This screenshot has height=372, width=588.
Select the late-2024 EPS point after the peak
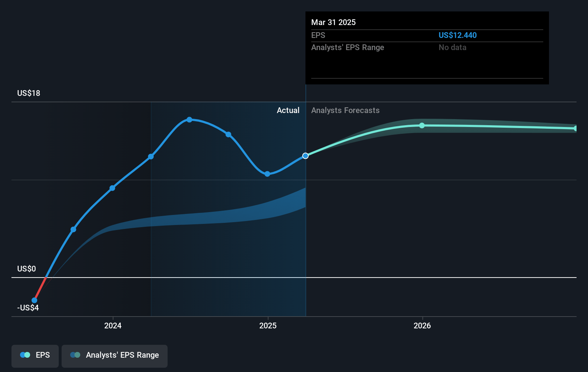(x=228, y=134)
